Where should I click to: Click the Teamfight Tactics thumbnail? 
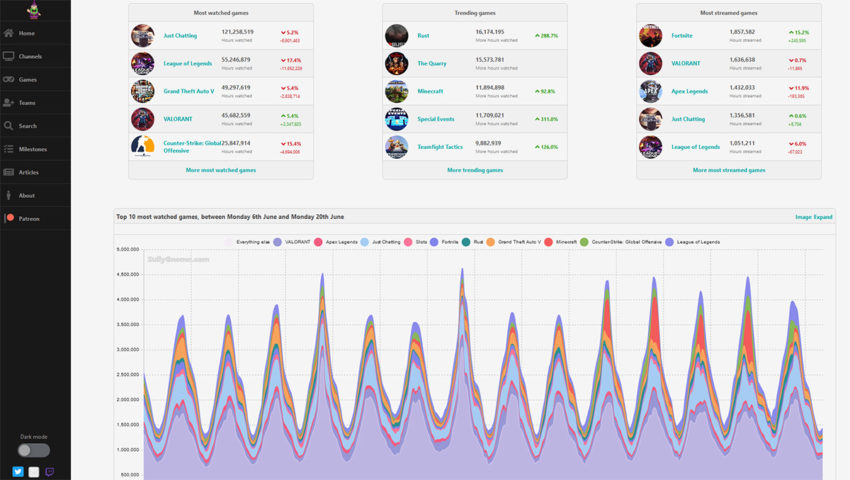tap(396, 147)
